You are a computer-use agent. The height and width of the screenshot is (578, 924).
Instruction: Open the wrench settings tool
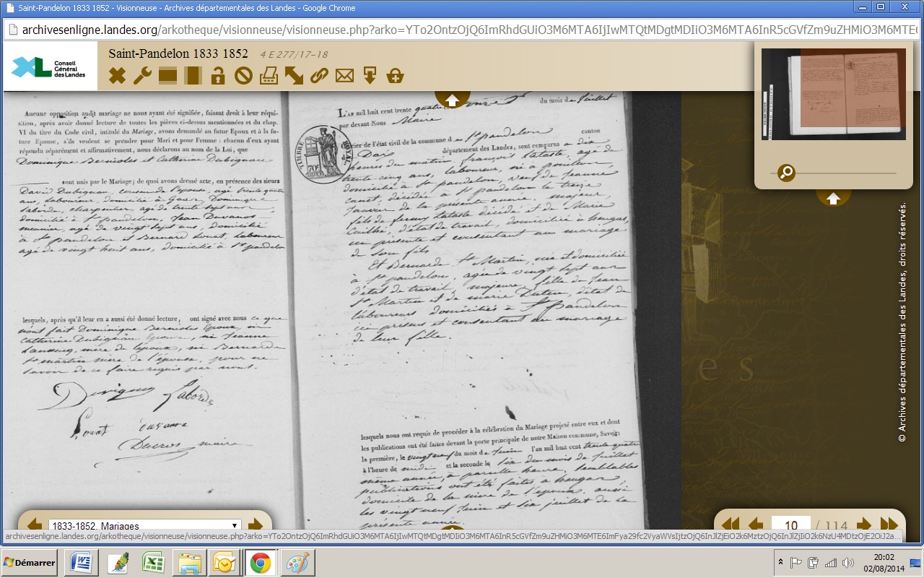coord(142,76)
